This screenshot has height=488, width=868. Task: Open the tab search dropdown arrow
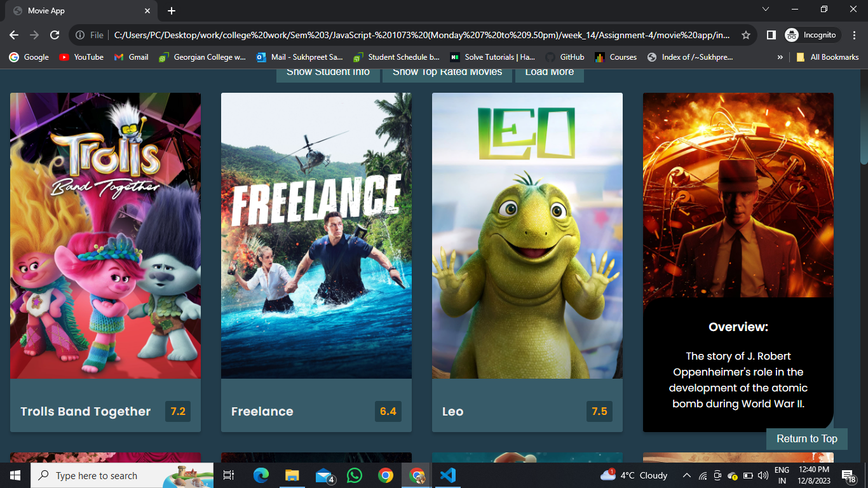(x=766, y=9)
